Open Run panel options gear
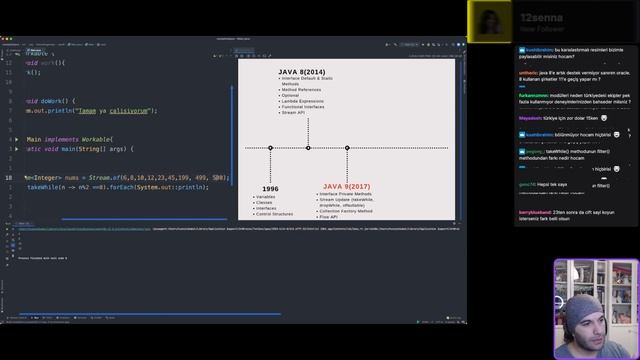This screenshot has width=640, height=360. (x=454, y=223)
